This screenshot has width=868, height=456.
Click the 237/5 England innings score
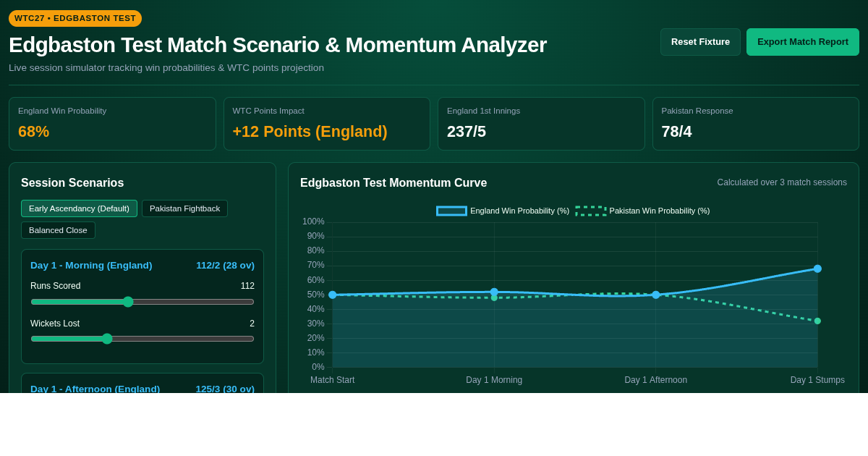click(x=467, y=132)
